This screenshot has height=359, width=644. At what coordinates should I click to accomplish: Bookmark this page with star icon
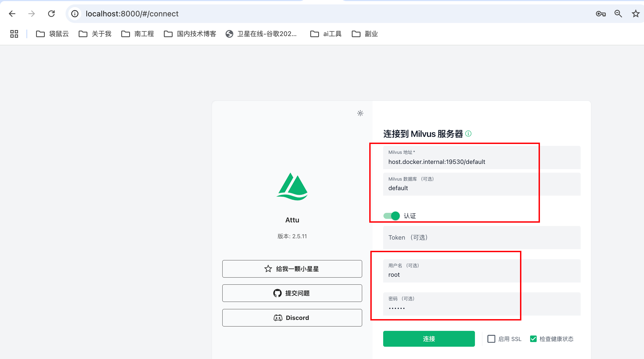[x=636, y=14]
